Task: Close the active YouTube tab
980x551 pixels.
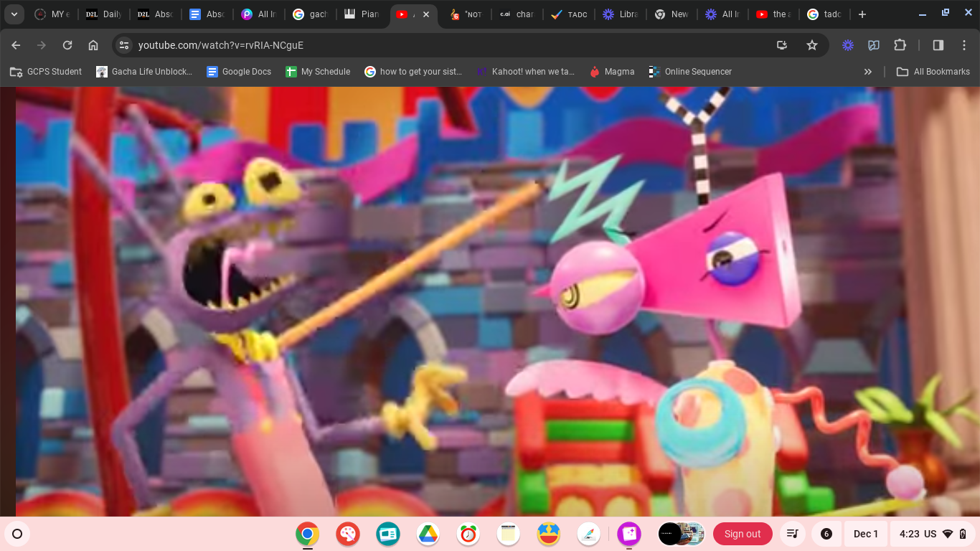Action: pos(426,14)
